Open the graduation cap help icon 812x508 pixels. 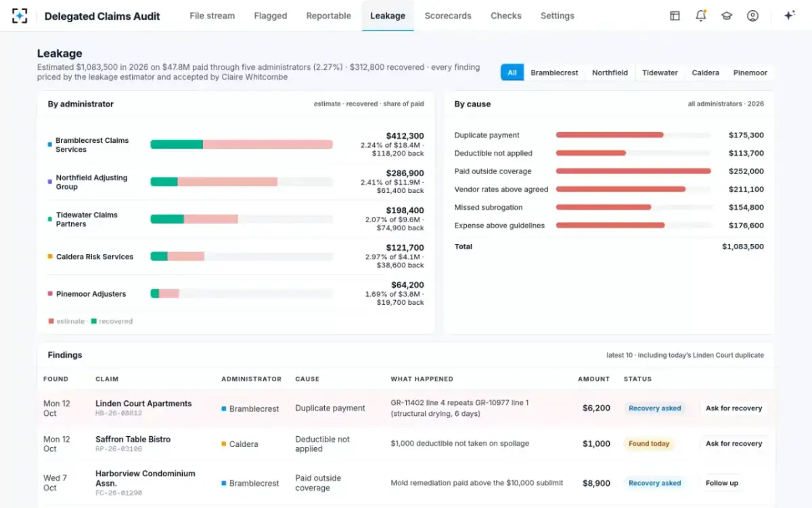[727, 16]
